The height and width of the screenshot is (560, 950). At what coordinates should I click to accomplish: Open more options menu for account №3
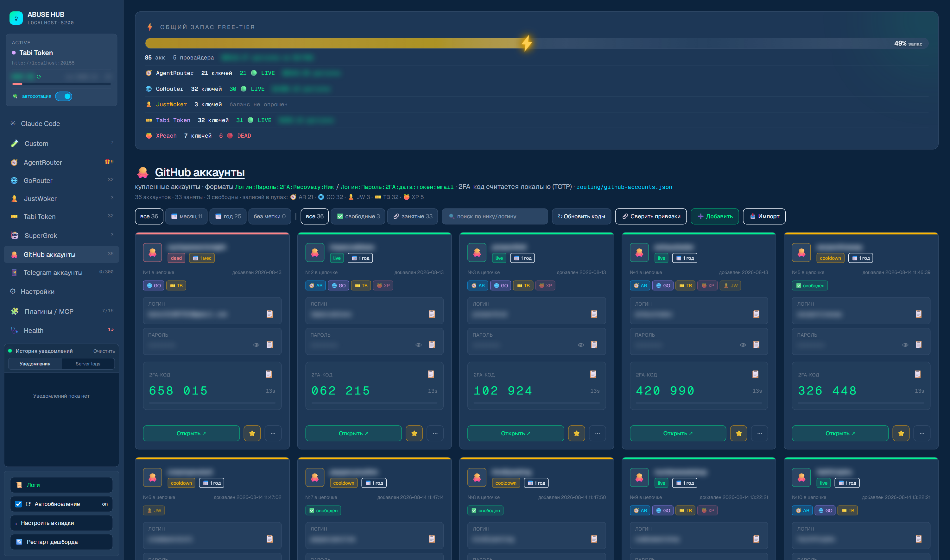click(597, 433)
